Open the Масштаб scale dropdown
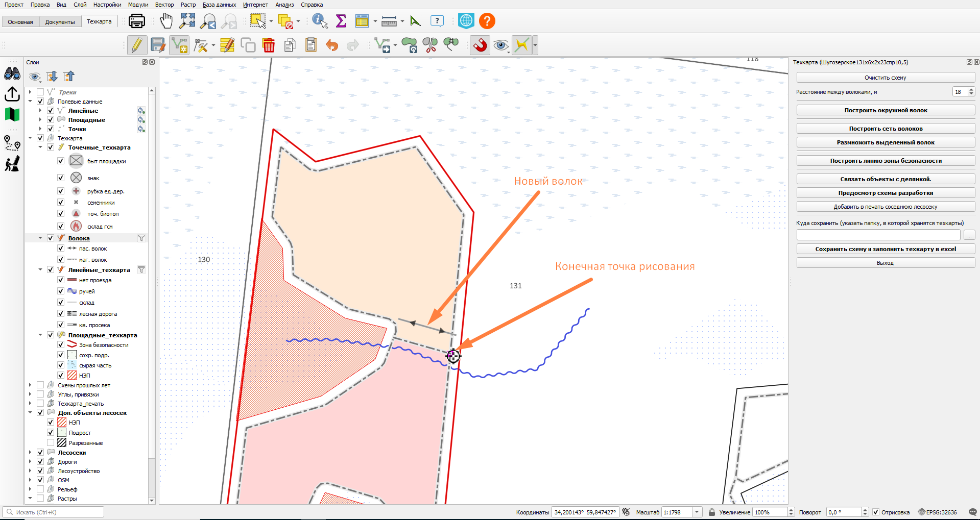 tap(697, 512)
